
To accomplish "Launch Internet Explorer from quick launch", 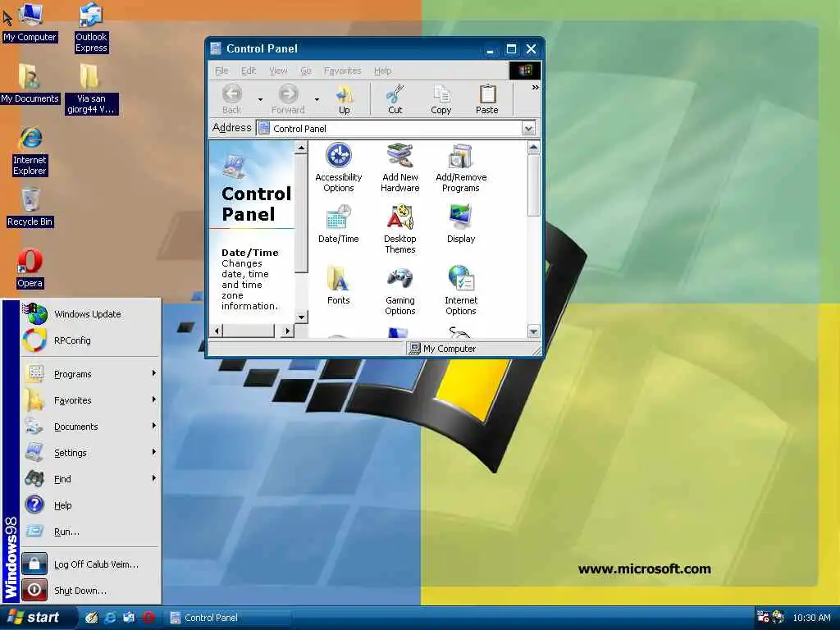I will (x=111, y=618).
